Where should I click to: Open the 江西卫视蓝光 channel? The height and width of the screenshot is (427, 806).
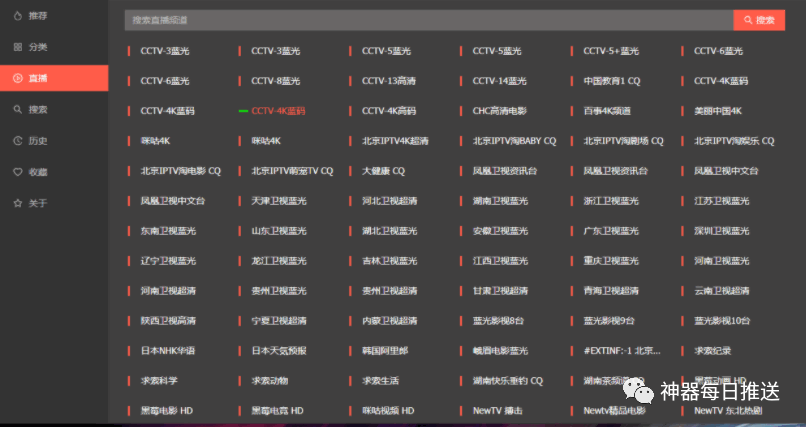point(500,261)
